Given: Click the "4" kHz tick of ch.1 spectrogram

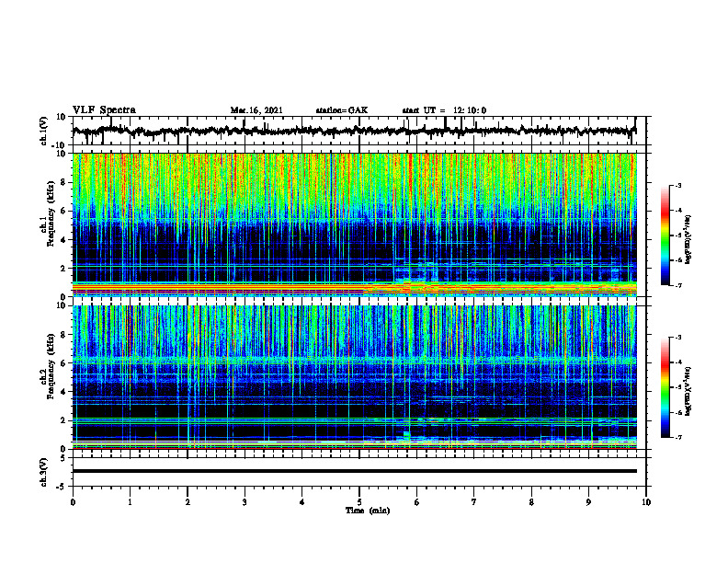Looking at the screenshot, I should tap(63, 240).
